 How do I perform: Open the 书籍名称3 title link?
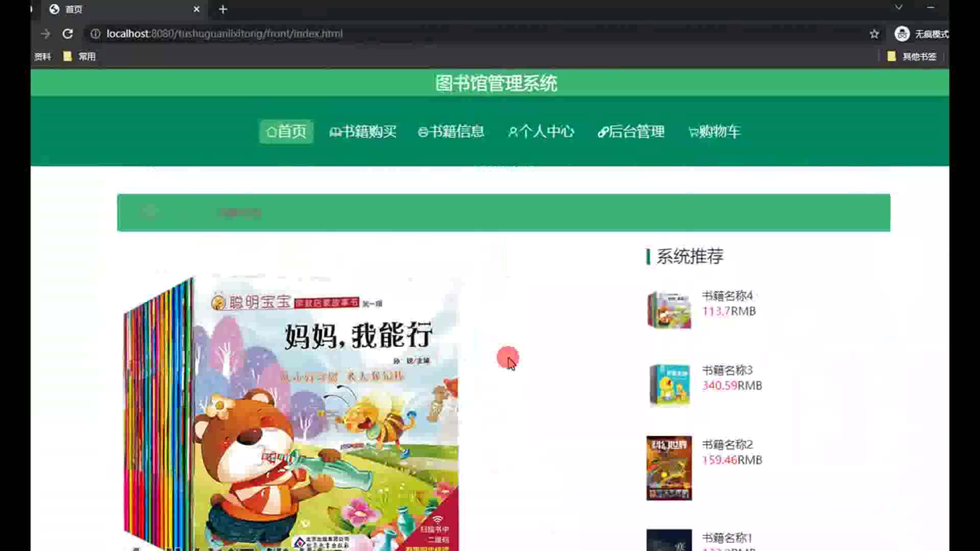pos(727,370)
